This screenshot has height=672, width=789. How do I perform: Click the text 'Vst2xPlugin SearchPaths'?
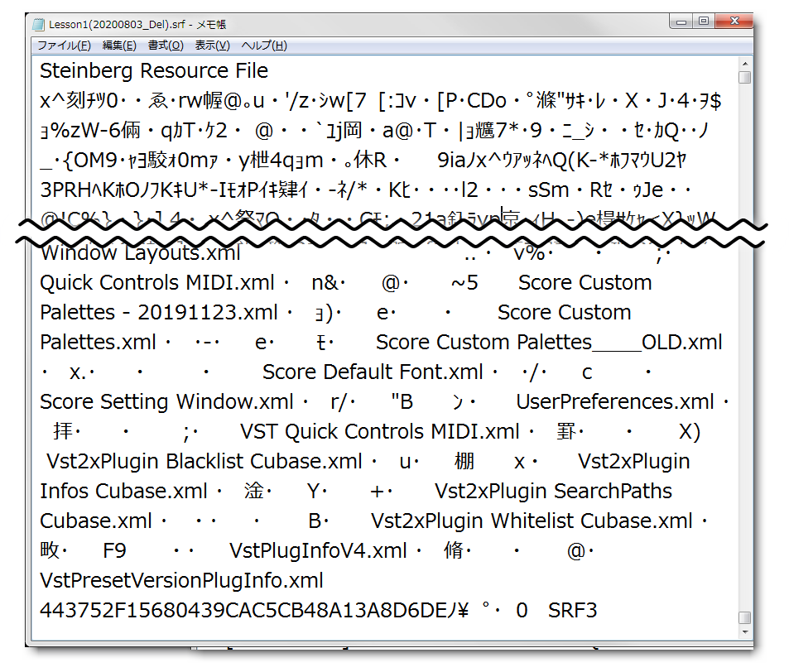click(x=554, y=491)
